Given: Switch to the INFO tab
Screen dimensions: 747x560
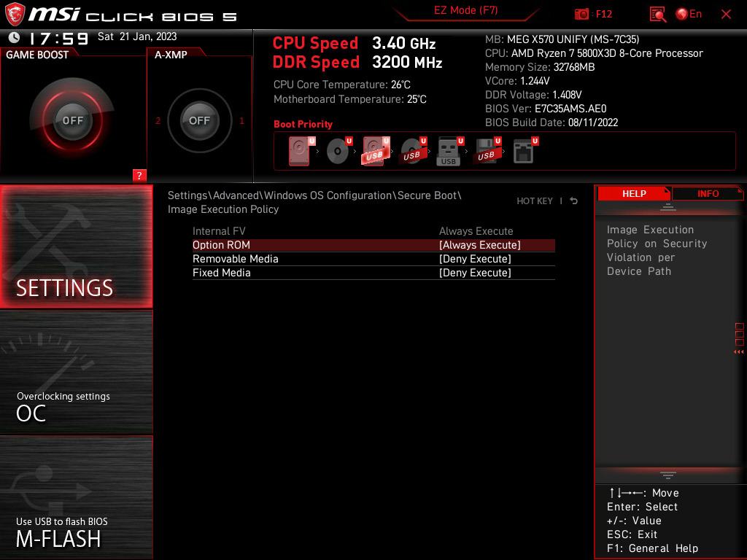Looking at the screenshot, I should click(708, 194).
